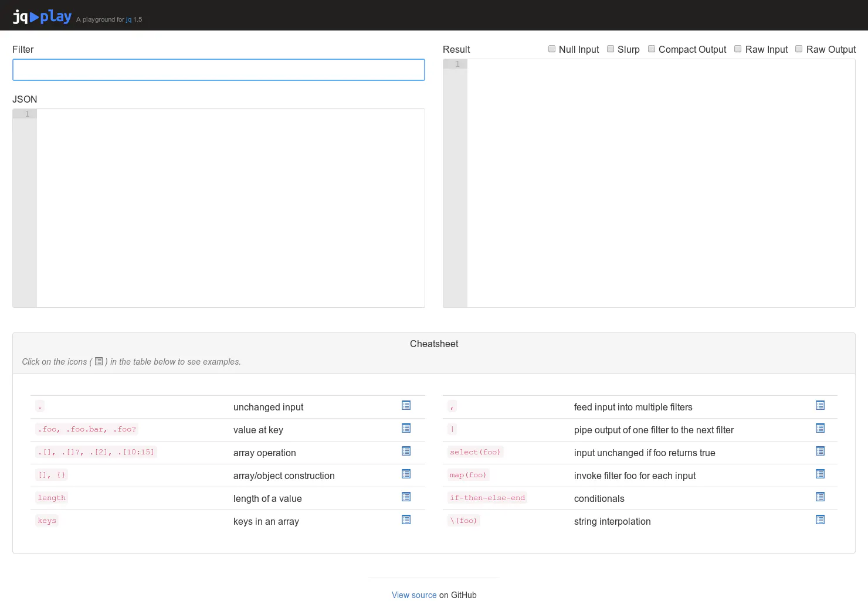Open the conditionals example icon

click(x=820, y=497)
